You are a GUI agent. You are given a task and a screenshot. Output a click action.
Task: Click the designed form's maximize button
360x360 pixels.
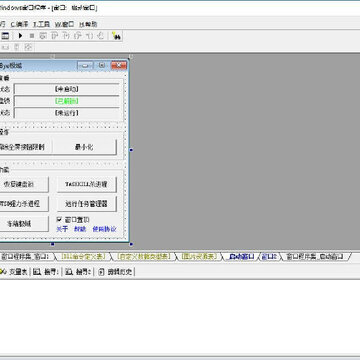point(102,66)
